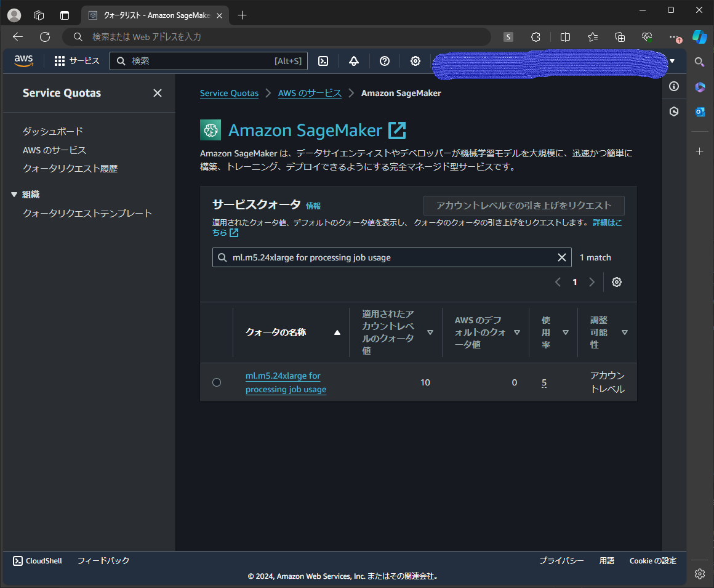Click アカウントレベルでの引き上げをリクエスト button
The height and width of the screenshot is (588, 714).
(524, 206)
